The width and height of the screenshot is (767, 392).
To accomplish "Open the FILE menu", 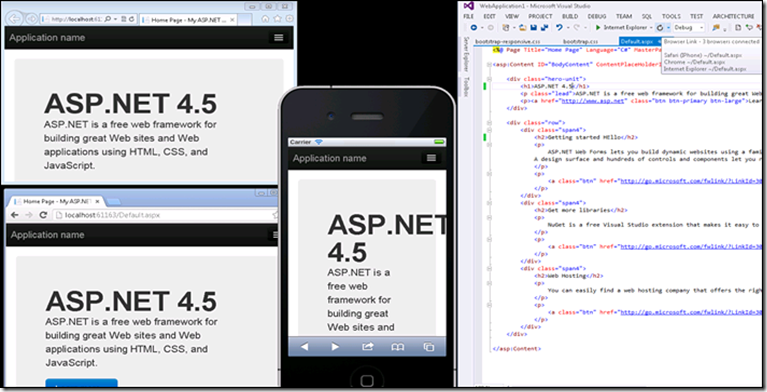I will pyautogui.click(x=469, y=16).
